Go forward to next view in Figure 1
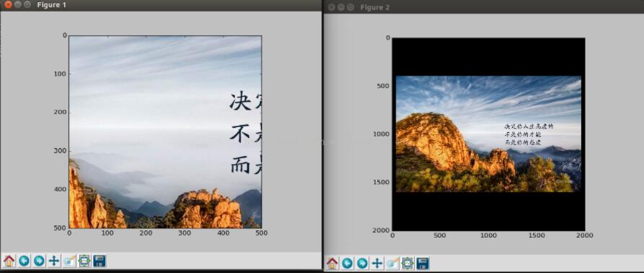 pyautogui.click(x=39, y=261)
